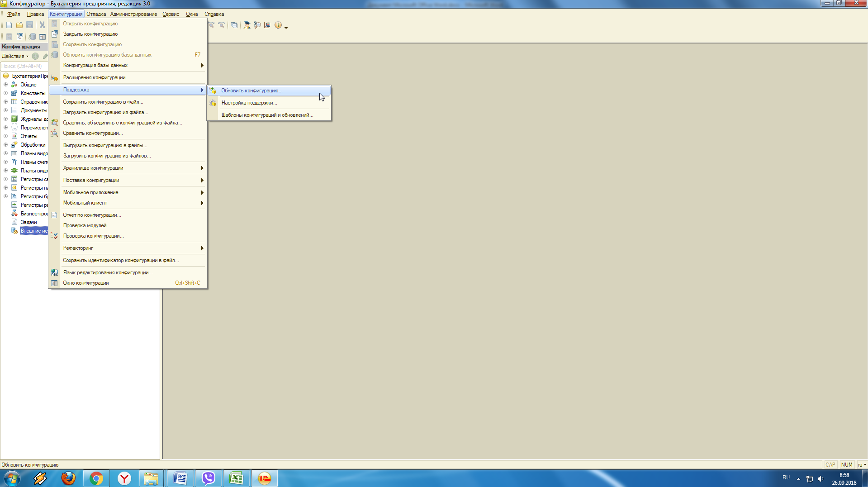The width and height of the screenshot is (868, 487).
Task: Open the toolbar options dropdown arrow
Action: [286, 27]
